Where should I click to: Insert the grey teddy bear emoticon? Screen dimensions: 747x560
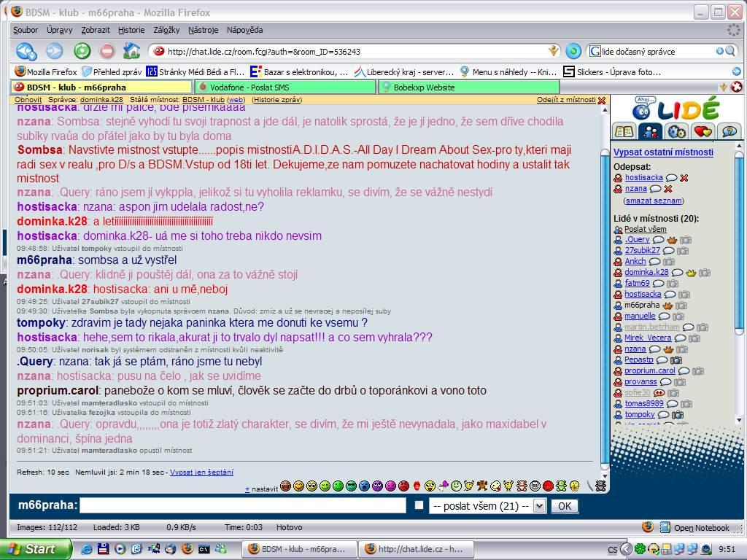pyautogui.click(x=600, y=486)
